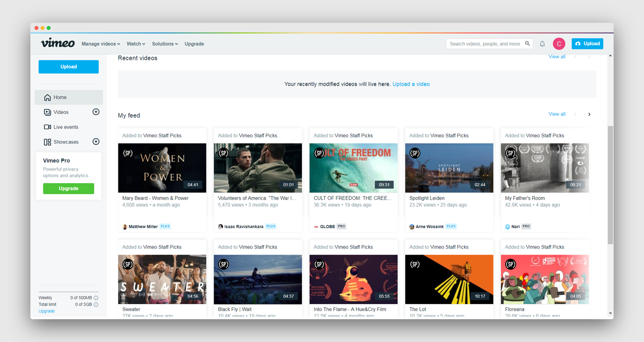This screenshot has height=342, width=644.
Task: Click PLUS badge next to Matthew Miller
Action: 165,226
